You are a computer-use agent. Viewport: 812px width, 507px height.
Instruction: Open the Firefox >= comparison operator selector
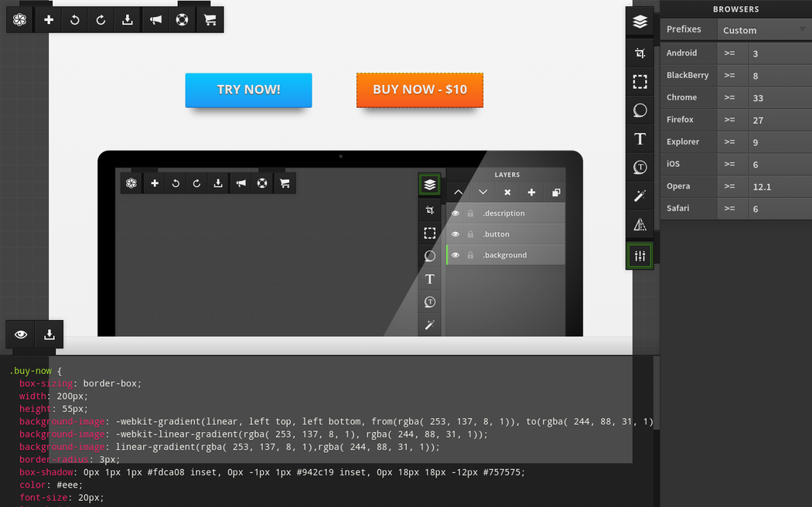(730, 120)
